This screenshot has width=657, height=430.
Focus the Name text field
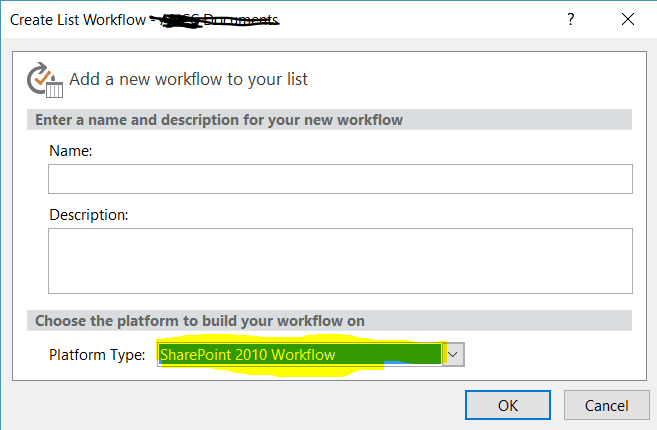pos(340,179)
